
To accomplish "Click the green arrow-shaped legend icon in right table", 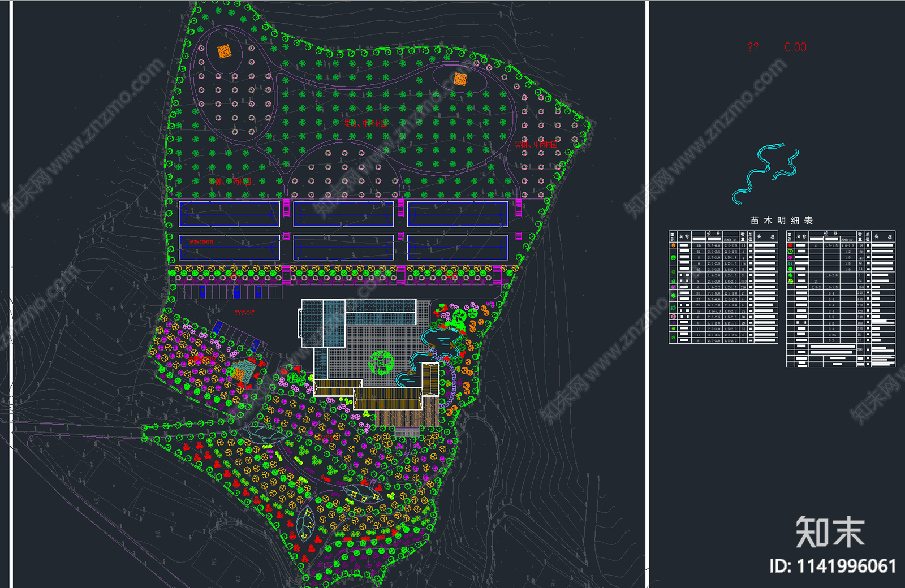I will pyautogui.click(x=790, y=269).
